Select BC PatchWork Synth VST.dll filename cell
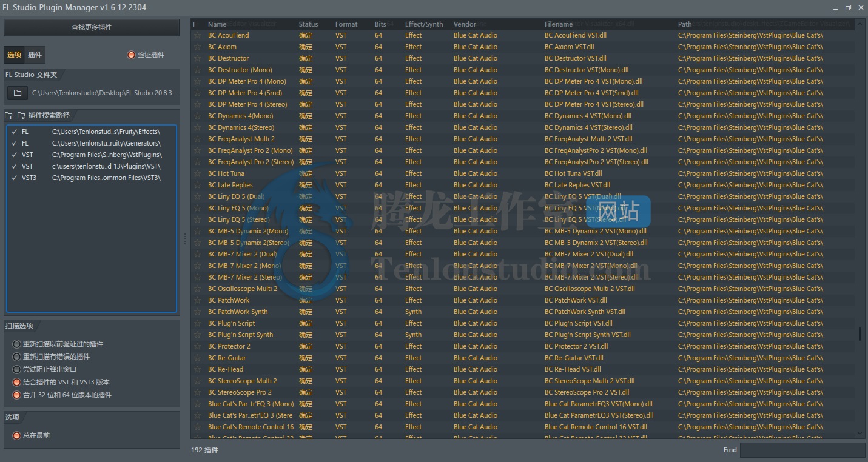The width and height of the screenshot is (868, 462). 585,312
